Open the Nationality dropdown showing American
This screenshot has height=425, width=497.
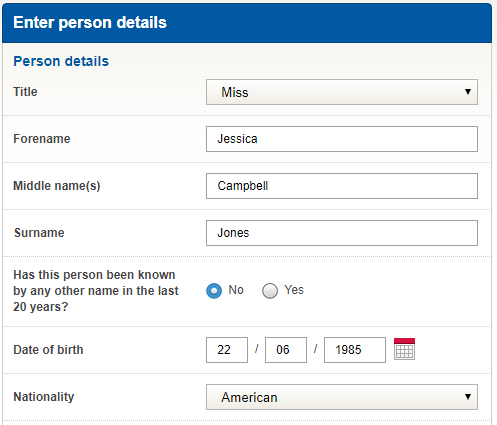[342, 397]
